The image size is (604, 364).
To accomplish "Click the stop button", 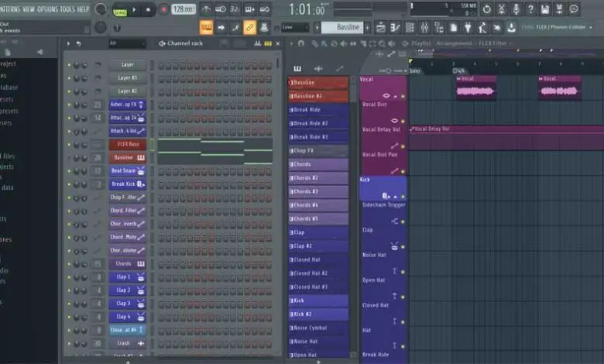I will coord(149,9).
